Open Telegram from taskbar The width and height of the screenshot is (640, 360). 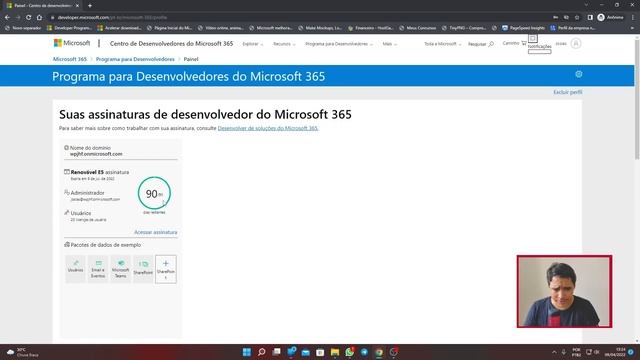click(x=364, y=352)
